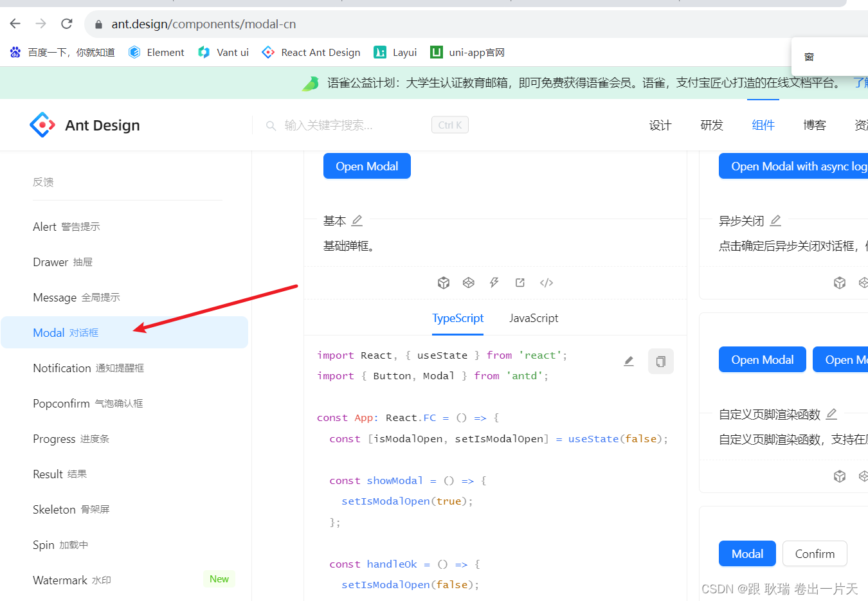The image size is (868, 601).
Task: Open the uni-app官网 bookmark
Action: (x=467, y=52)
